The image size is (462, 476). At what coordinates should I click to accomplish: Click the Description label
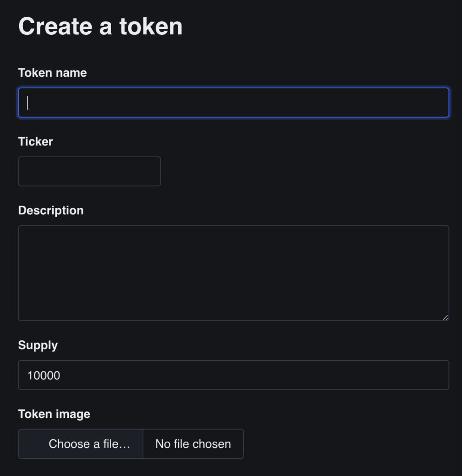point(51,210)
